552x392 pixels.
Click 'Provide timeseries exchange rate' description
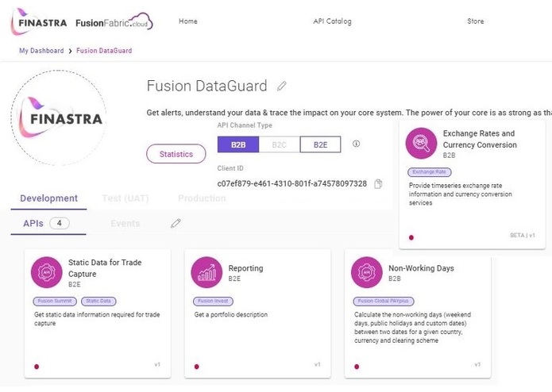[x=461, y=194]
